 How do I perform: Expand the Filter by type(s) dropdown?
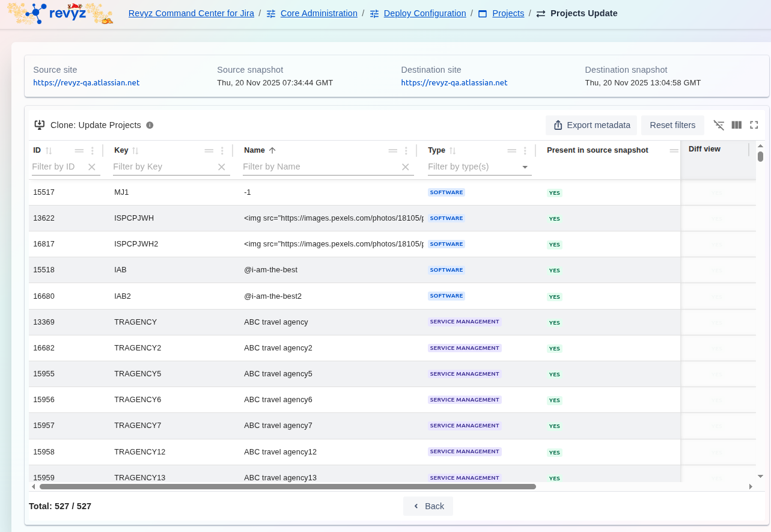(x=525, y=167)
